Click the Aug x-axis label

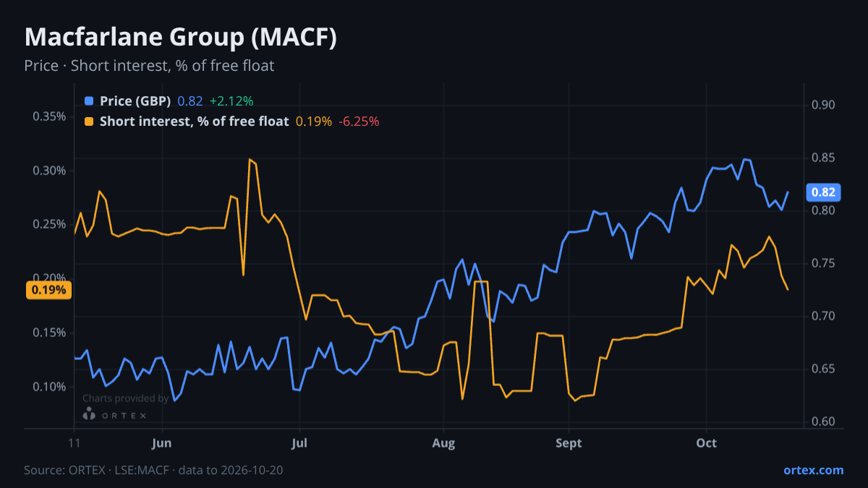(443, 442)
